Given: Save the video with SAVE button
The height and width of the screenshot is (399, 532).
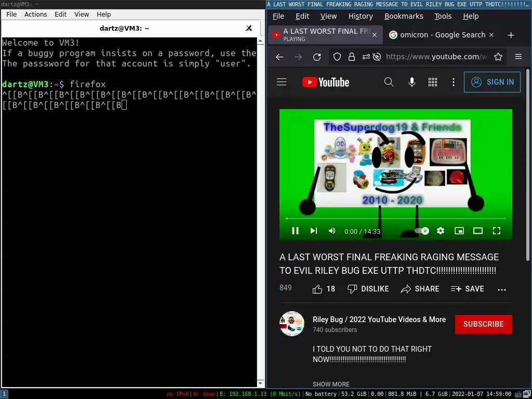Looking at the screenshot, I should pos(467,289).
